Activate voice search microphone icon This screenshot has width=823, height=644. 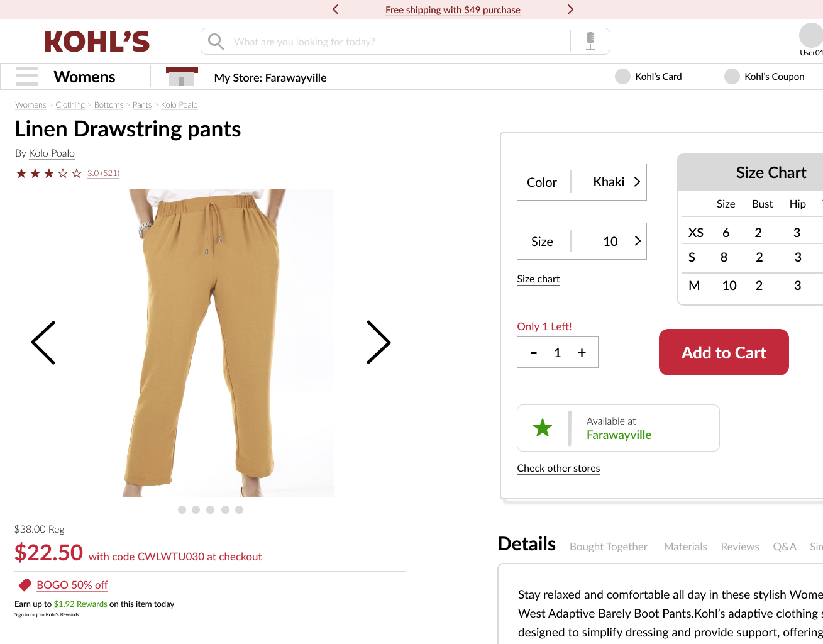590,41
